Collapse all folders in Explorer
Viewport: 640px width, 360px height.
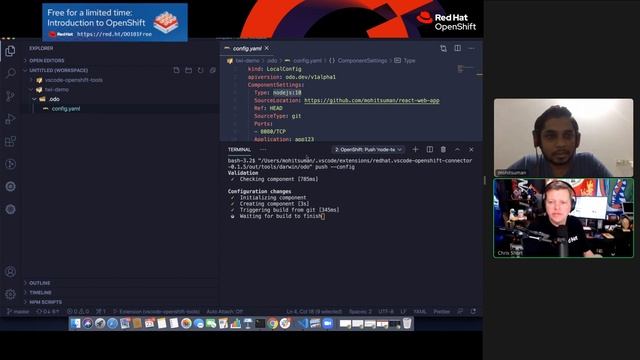(x=213, y=70)
